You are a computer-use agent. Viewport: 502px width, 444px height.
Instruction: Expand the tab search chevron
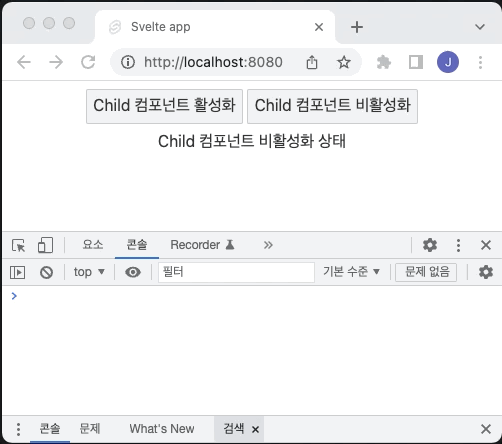(x=480, y=27)
